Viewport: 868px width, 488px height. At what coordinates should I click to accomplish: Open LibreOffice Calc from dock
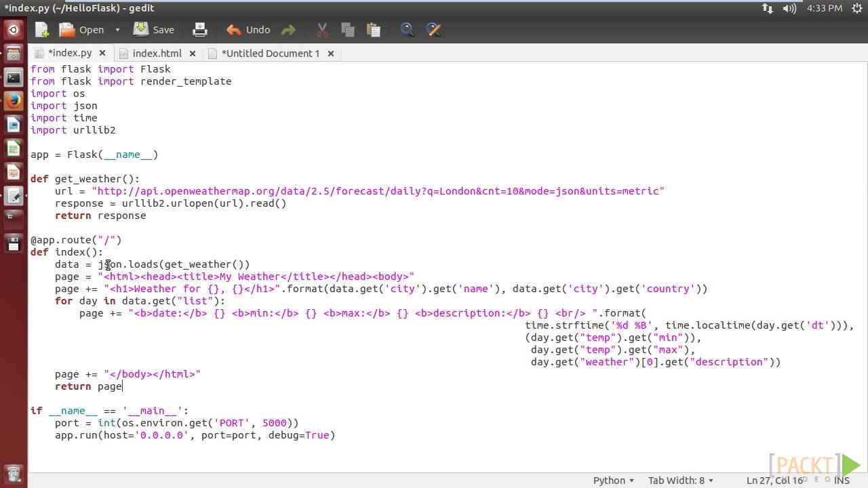point(13,148)
